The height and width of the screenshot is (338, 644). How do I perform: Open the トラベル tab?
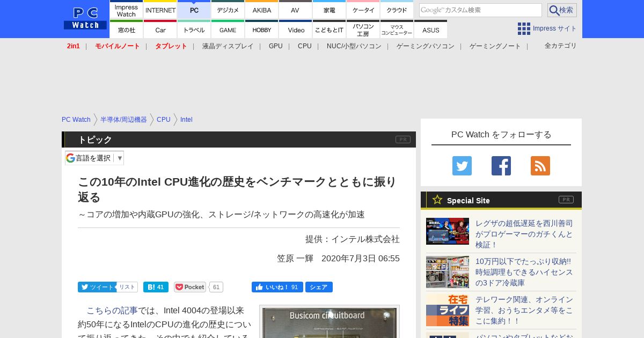click(194, 29)
